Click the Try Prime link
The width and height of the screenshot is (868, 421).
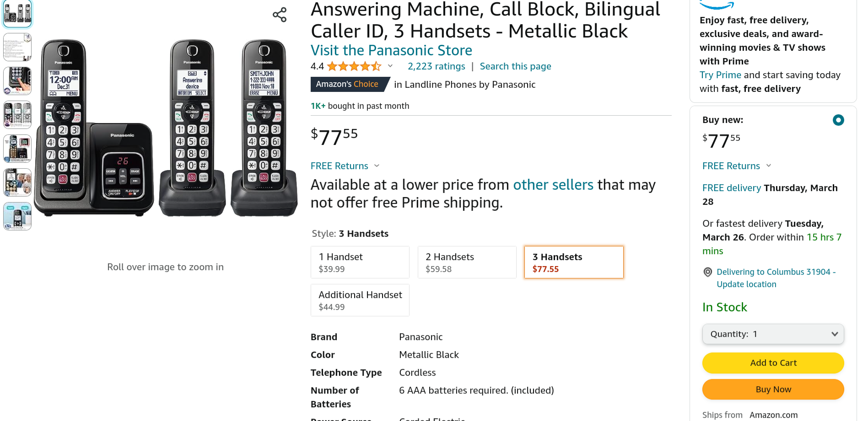[x=720, y=75]
